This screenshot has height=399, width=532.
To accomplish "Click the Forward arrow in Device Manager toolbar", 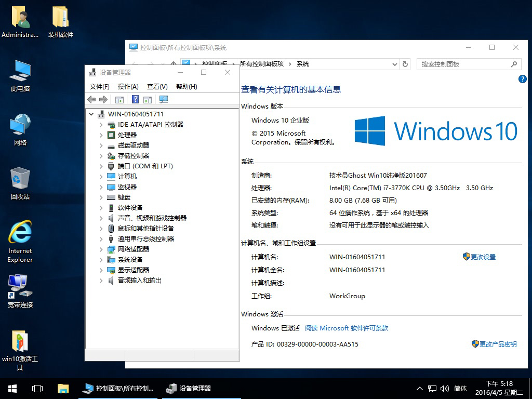I will coord(103,99).
